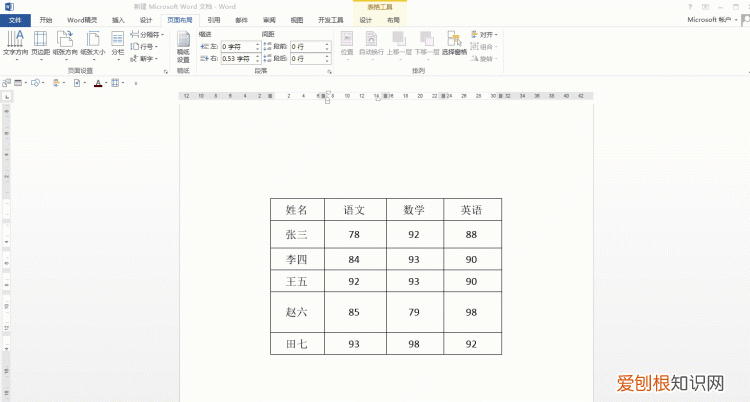
Task: Click the 上移一层 bring forward icon
Action: click(x=399, y=39)
